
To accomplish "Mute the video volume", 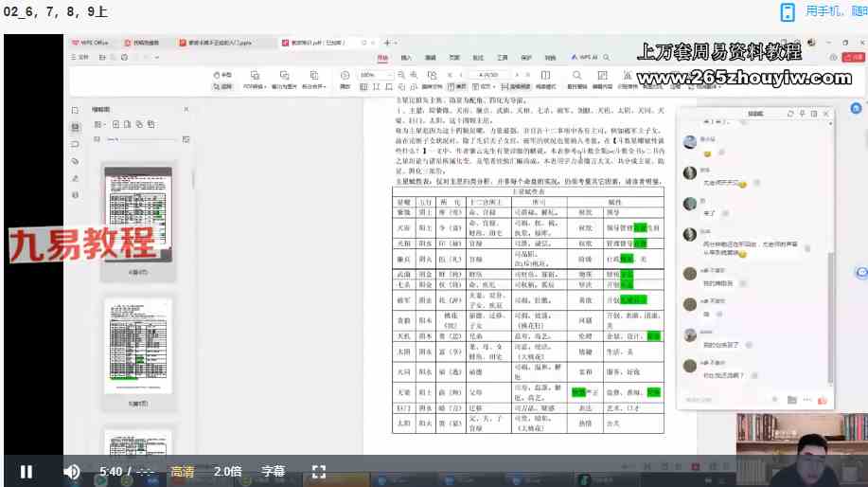I will [71, 471].
